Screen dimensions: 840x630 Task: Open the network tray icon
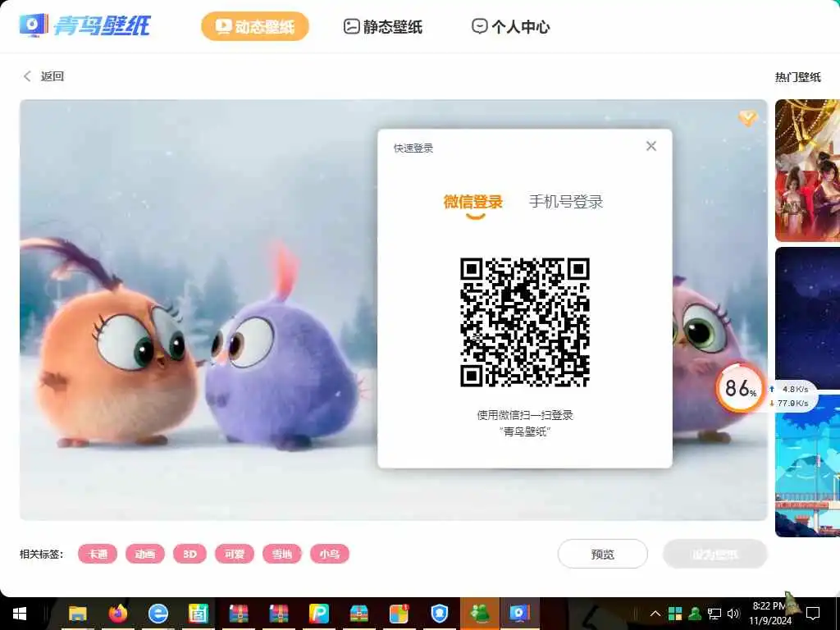coord(714,614)
